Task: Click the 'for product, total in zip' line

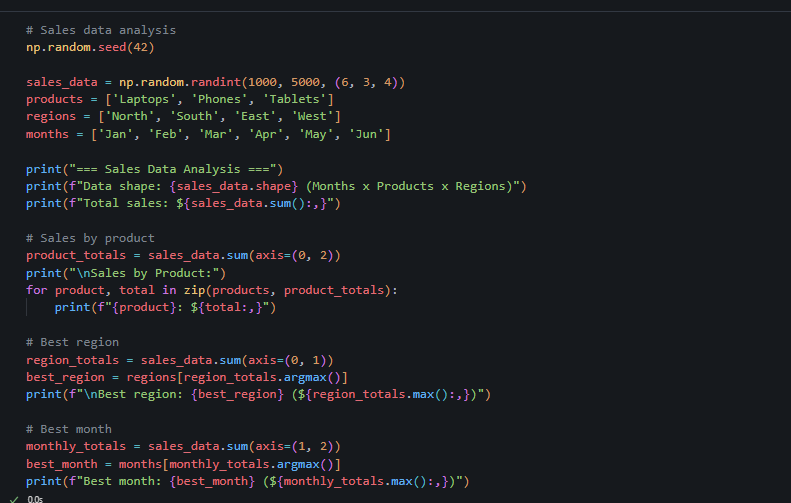Action: [x=212, y=290]
